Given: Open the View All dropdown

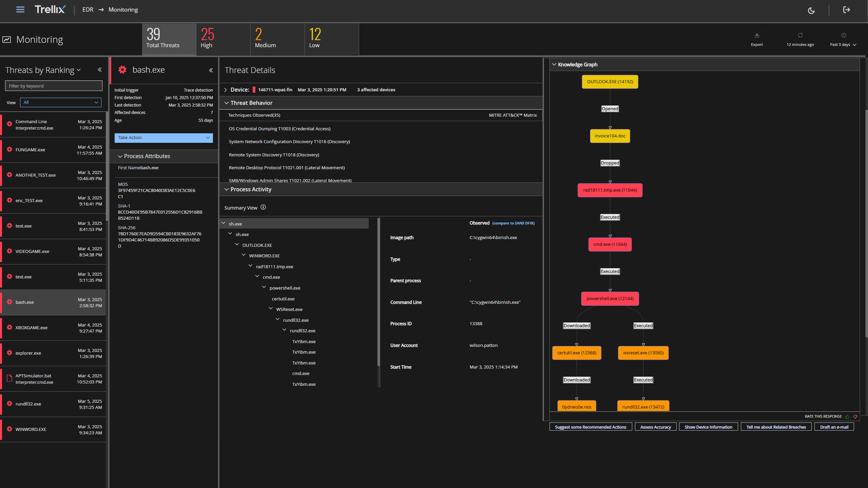Looking at the screenshot, I should click(x=60, y=102).
